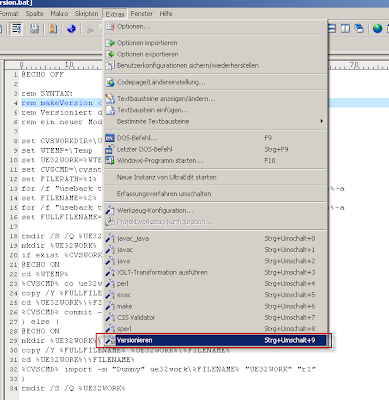Viewport: 389px width, 400px height.
Task: Select XSLT-Transformation ausführen
Action: pos(216,272)
